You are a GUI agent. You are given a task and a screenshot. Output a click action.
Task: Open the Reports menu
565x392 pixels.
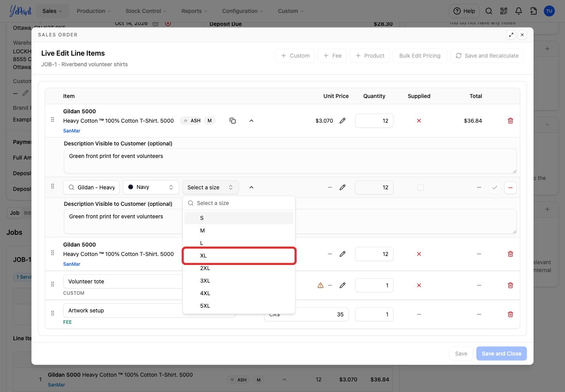click(x=194, y=11)
